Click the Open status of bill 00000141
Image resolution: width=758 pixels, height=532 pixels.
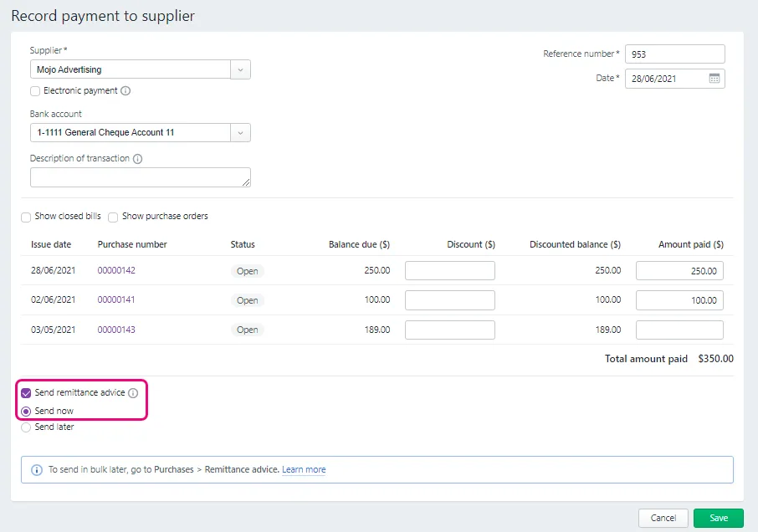pyautogui.click(x=247, y=300)
